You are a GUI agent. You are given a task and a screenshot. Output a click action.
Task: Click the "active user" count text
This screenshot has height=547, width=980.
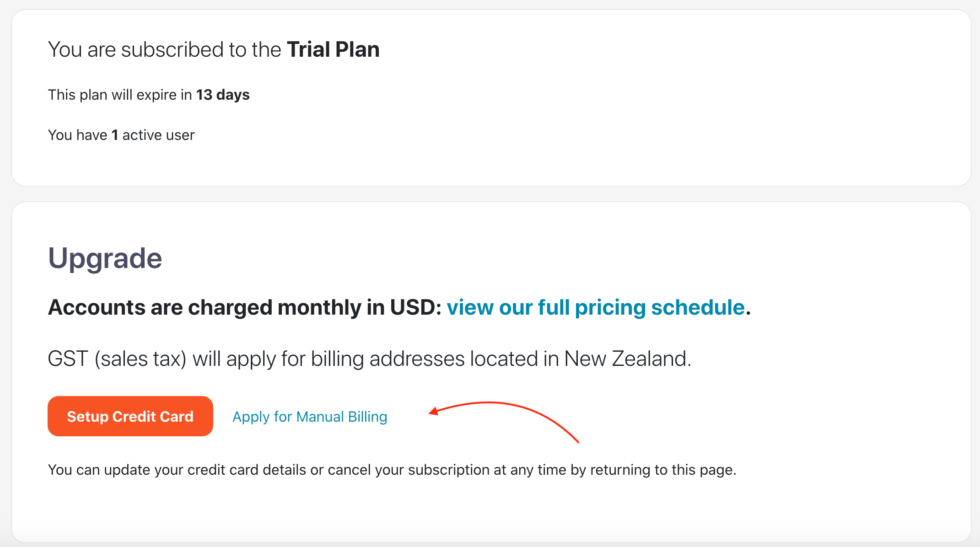(158, 135)
